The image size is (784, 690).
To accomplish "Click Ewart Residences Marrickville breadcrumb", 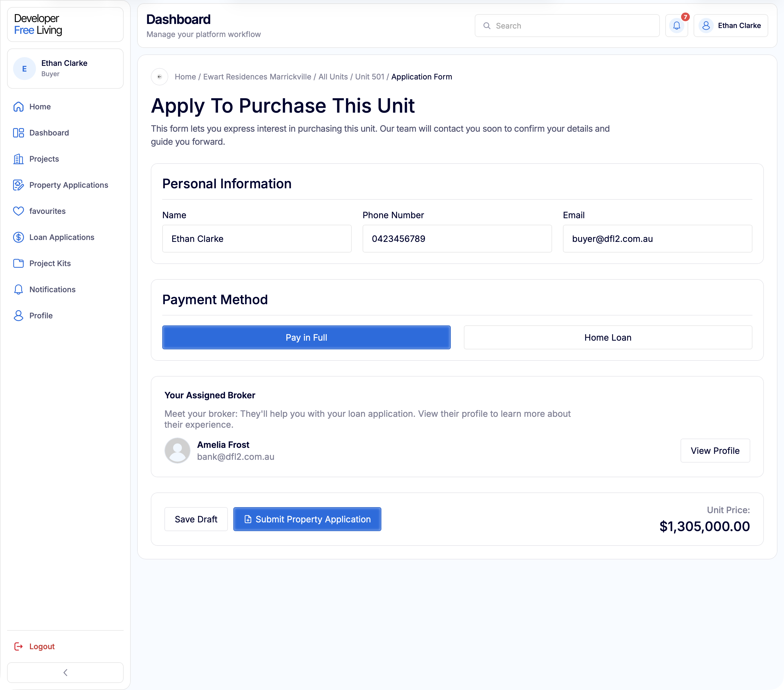I will (257, 77).
